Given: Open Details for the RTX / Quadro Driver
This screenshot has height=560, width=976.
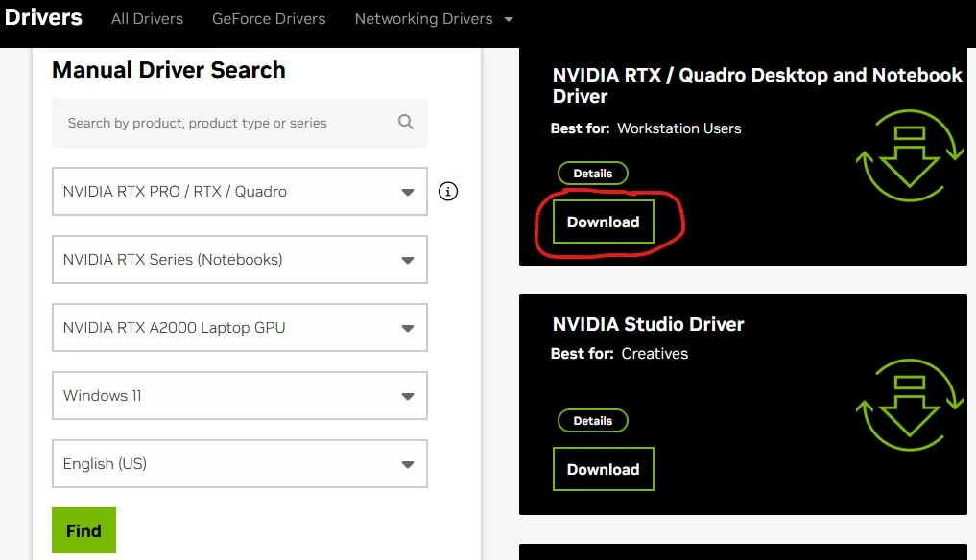Looking at the screenshot, I should point(592,173).
